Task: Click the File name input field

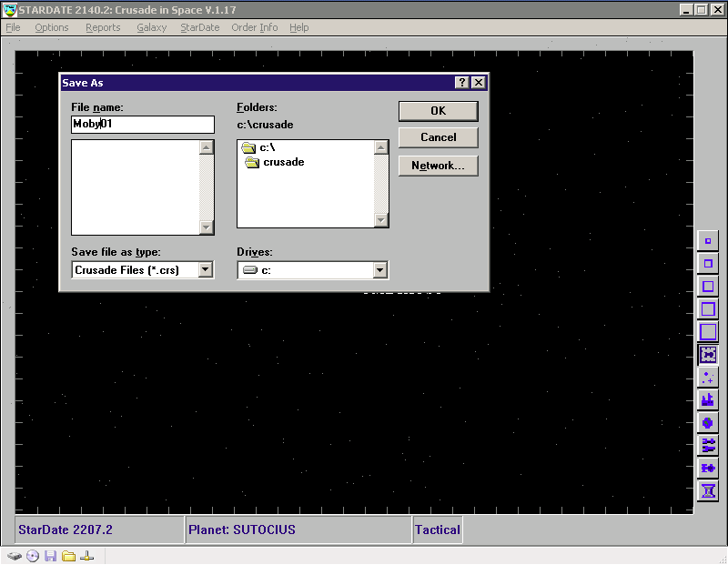Action: [143, 124]
